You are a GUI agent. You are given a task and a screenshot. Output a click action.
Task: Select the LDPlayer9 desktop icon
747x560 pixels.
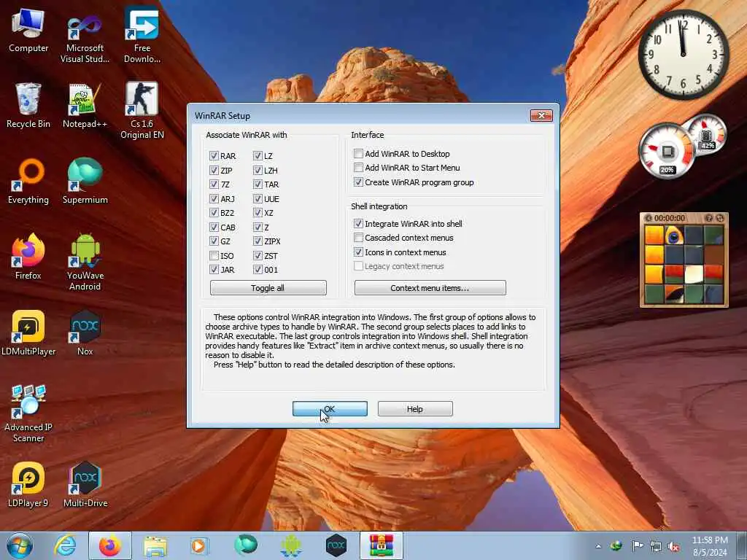pyautogui.click(x=28, y=485)
